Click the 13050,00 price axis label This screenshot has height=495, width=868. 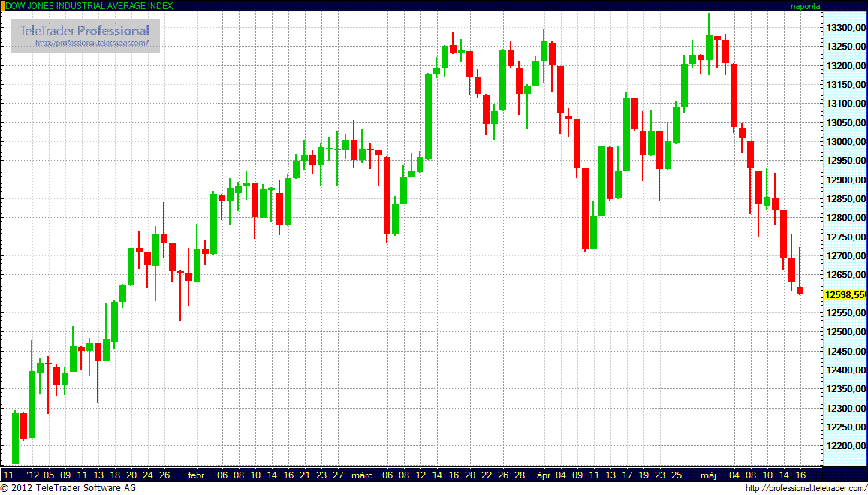pos(845,123)
